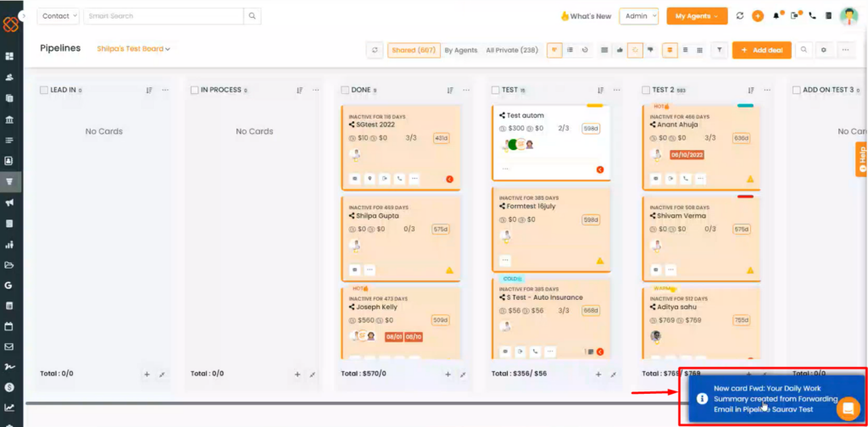Expand the My Agents dropdown

pos(697,16)
